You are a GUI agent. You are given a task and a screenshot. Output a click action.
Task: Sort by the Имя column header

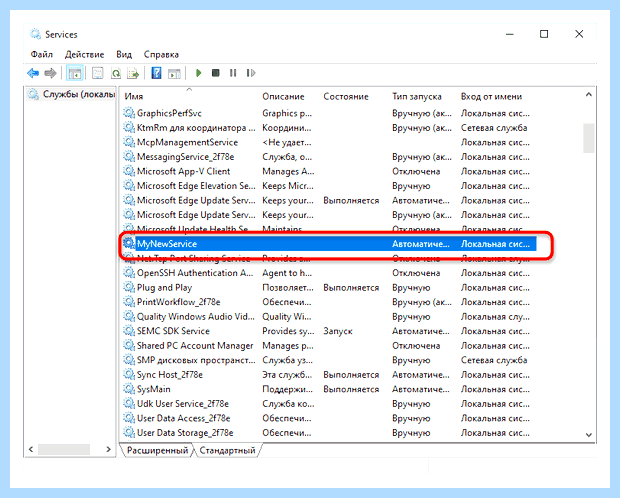133,97
